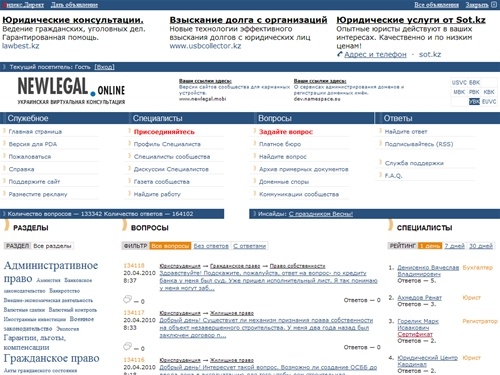Image resolution: width=500 pixels, height=375 pixels.
Task: Click the Закрыть link in top bar
Action: (477, 5)
